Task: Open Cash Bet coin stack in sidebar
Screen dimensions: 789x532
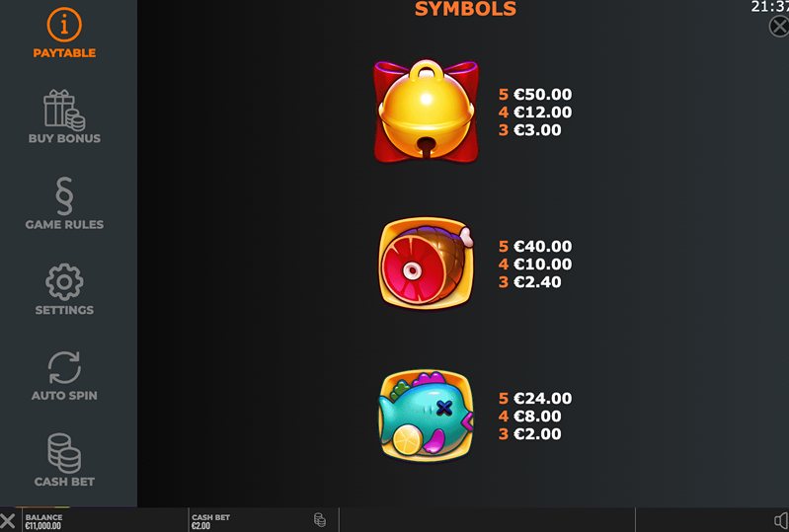Action: point(64,453)
